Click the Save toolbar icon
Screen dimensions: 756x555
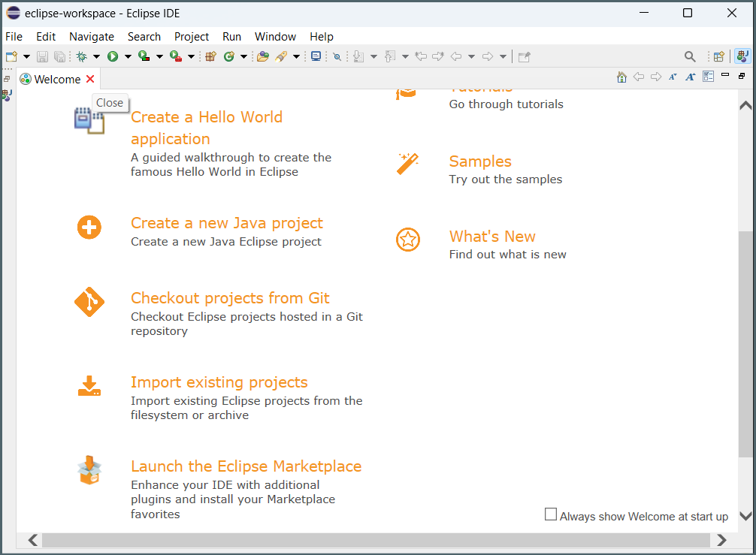coord(42,57)
